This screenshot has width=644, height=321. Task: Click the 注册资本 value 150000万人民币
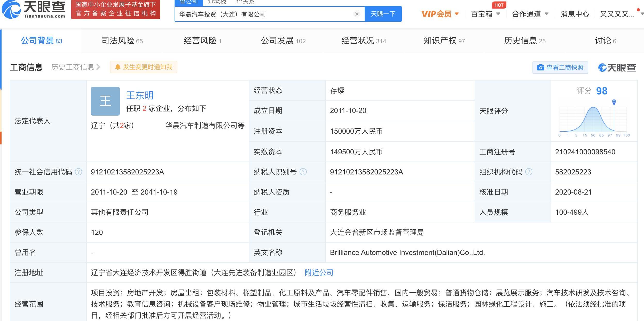tap(356, 131)
